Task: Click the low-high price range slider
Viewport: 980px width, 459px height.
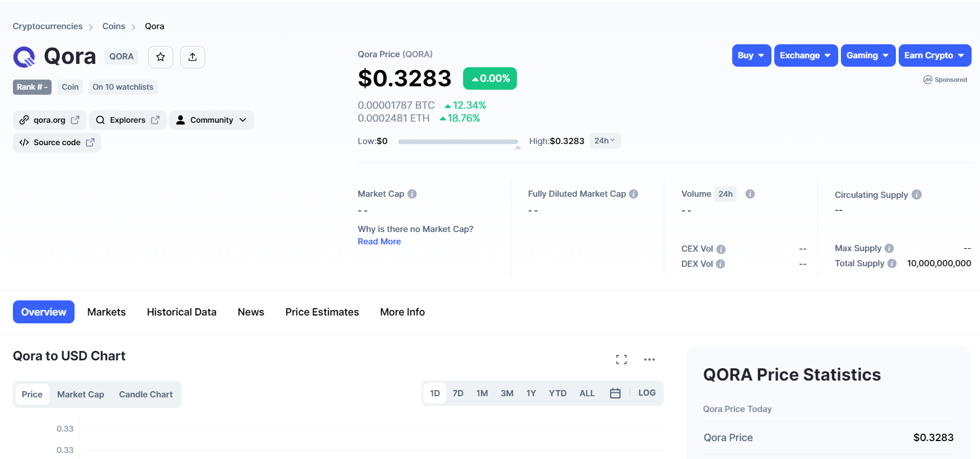Action: click(457, 142)
